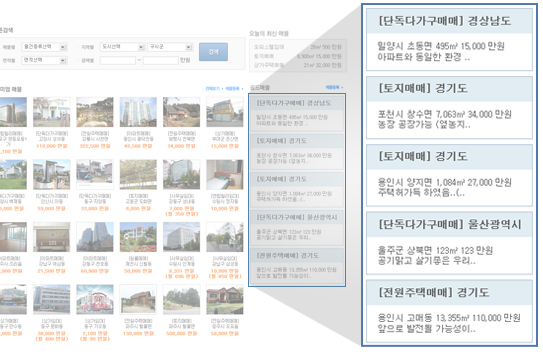This screenshot has height=362, width=543.
Task: Click 매물등록 link next to 전체보기
Action: pos(233,89)
